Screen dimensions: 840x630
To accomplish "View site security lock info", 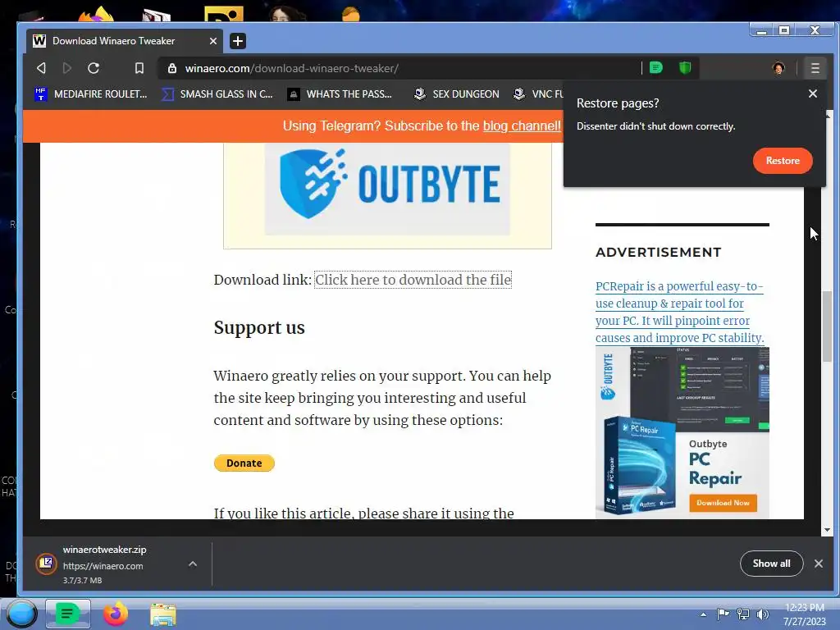I will (172, 68).
